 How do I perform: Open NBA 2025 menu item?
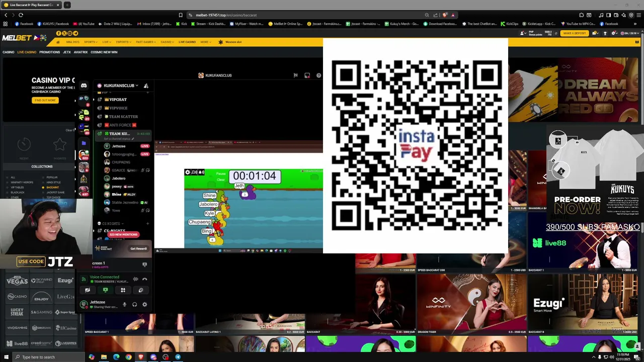[x=72, y=42]
